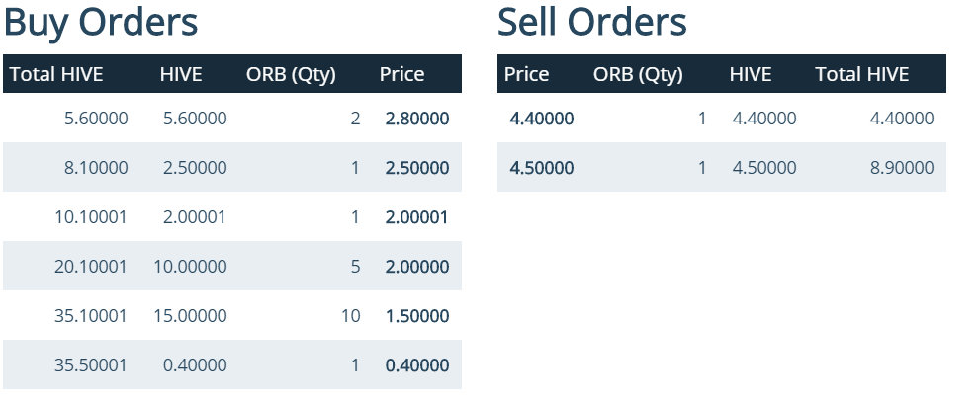The image size is (980, 402).
Task: Select the 0.40000 buy order price
Action: click(417, 364)
